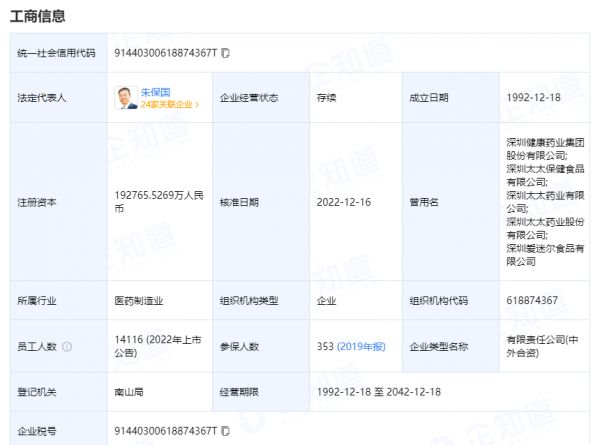This screenshot has height=445, width=600.
Task: Select former name 深圳太太药业有限公司
Action: [x=545, y=202]
